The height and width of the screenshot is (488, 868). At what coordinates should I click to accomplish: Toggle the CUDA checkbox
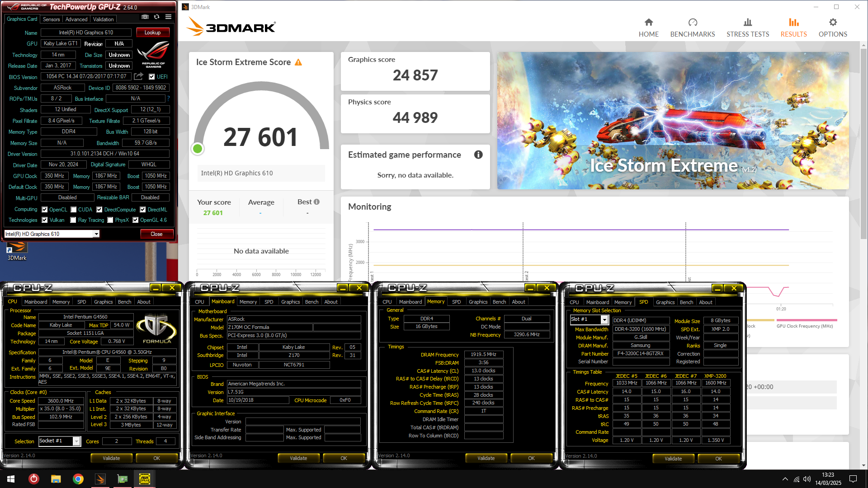73,210
